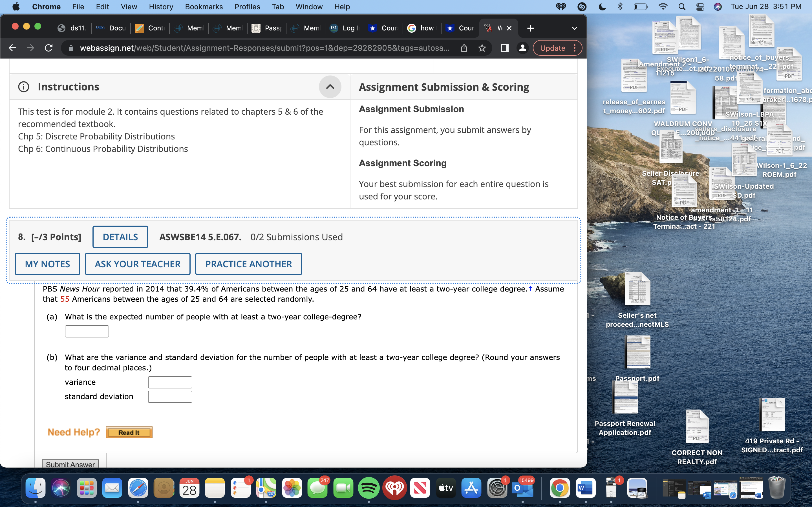
Task: Reload the WebAssign page
Action: [48, 48]
